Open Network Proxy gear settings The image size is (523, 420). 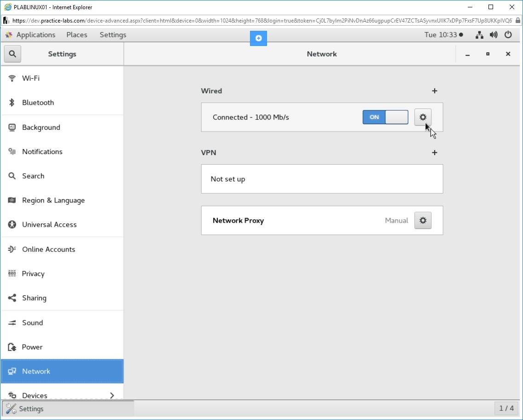423,220
